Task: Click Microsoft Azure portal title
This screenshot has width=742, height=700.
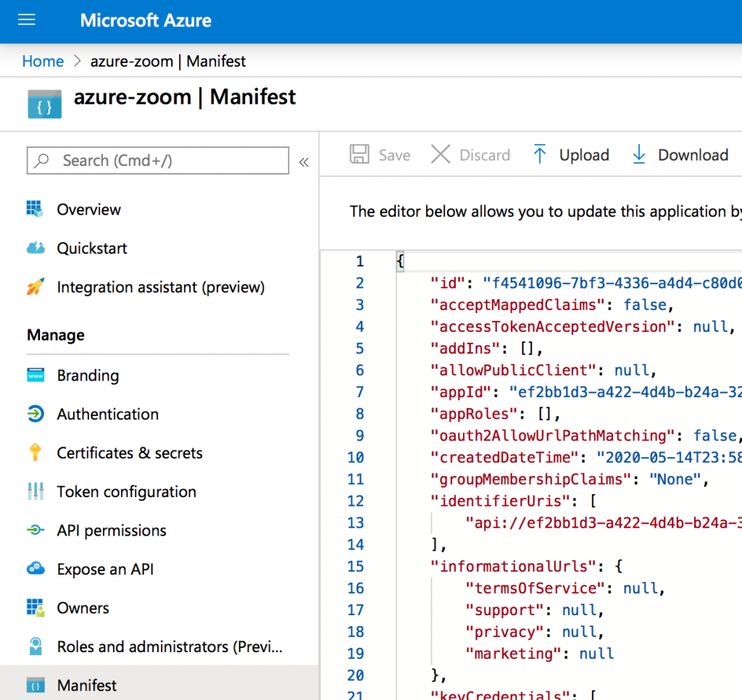Action: tap(146, 20)
